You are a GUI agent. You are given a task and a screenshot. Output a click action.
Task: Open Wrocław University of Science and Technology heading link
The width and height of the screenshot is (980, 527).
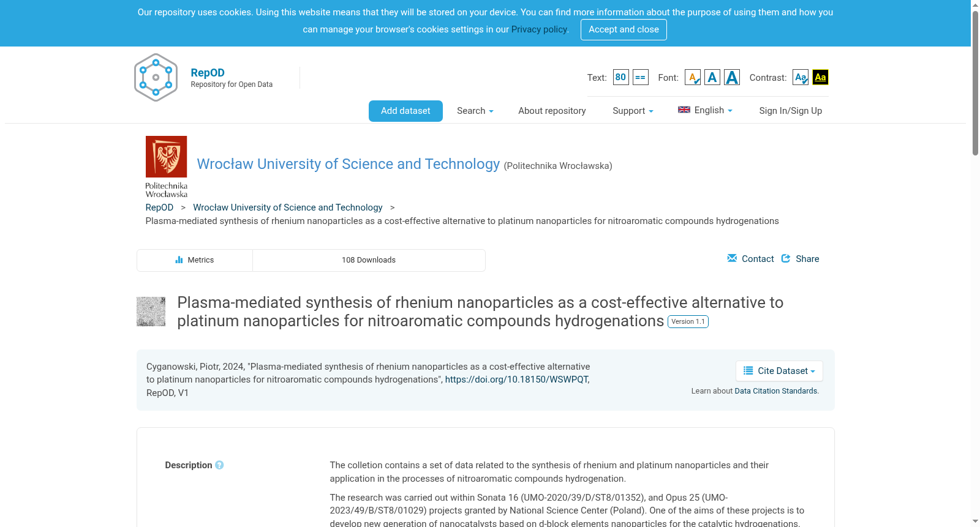click(349, 164)
